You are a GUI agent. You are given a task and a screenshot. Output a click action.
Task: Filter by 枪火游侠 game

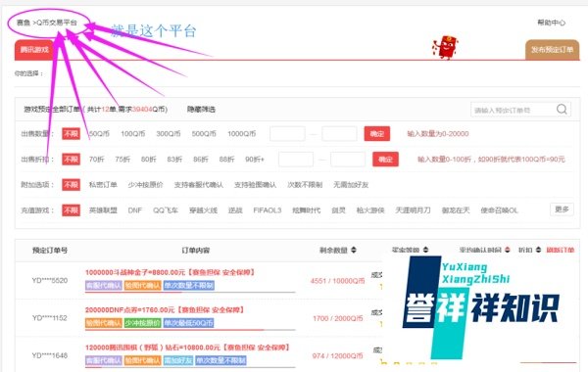[x=370, y=210]
